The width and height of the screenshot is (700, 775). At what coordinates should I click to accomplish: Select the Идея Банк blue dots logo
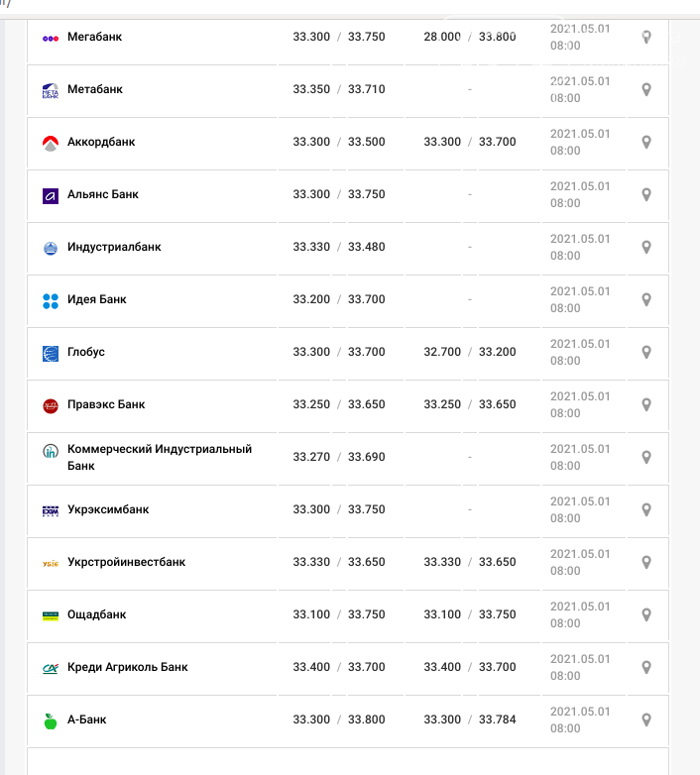[x=51, y=300]
